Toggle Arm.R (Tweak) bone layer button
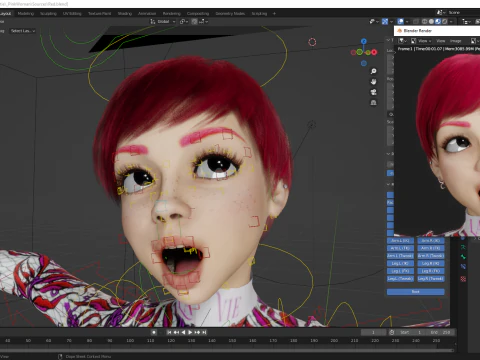The image size is (480, 360). point(431,256)
